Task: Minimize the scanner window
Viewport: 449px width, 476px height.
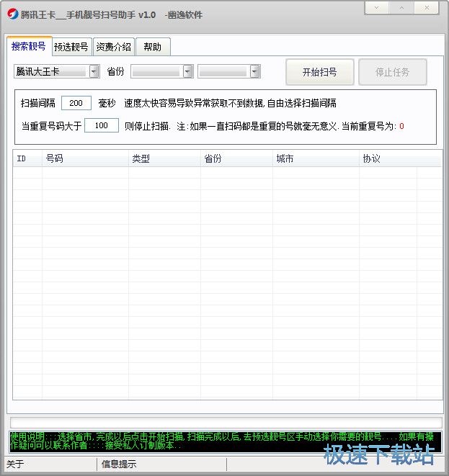Action: (x=401, y=8)
